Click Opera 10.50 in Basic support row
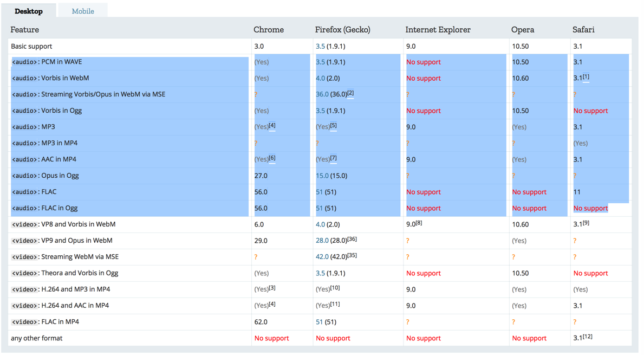 pos(521,47)
